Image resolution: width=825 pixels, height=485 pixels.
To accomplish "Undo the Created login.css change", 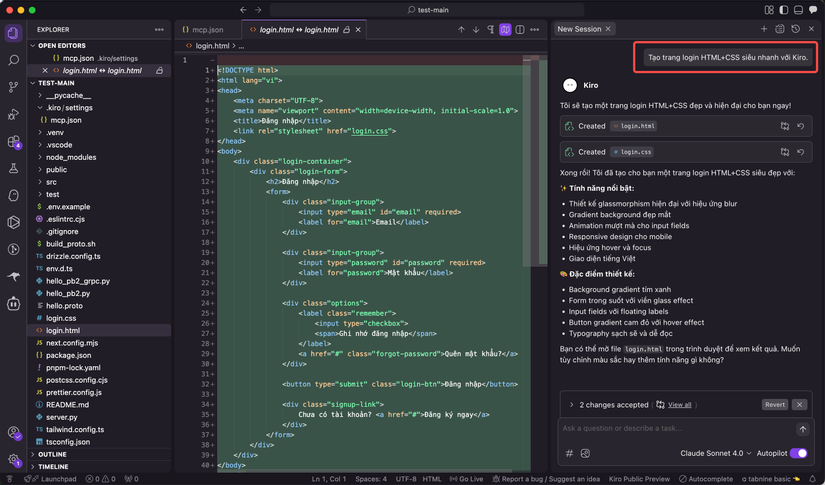I will click(800, 152).
